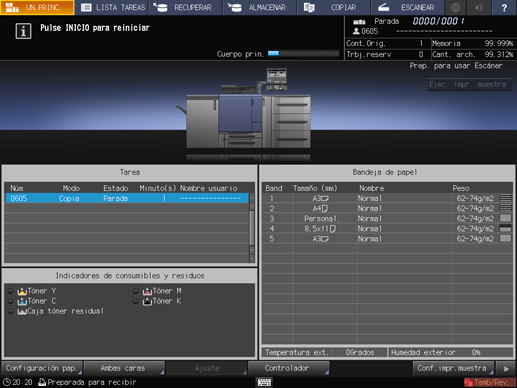Open the help question mark icon

504,7
